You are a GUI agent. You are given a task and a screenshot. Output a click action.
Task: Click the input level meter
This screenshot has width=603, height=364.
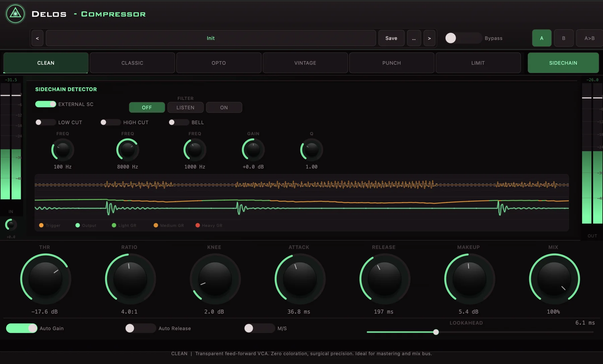11,141
